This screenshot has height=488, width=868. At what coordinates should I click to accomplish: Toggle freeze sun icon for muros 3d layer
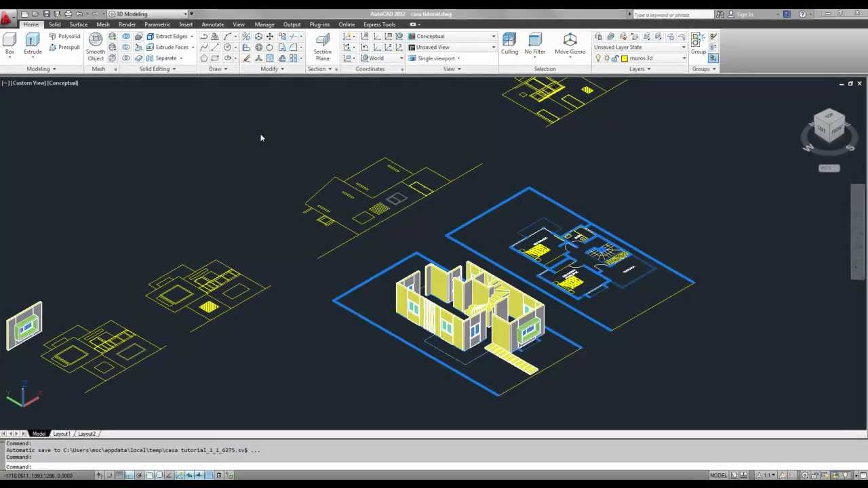606,58
